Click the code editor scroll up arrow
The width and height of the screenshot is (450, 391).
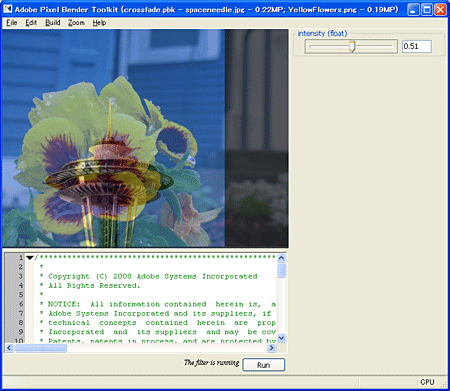(x=281, y=258)
